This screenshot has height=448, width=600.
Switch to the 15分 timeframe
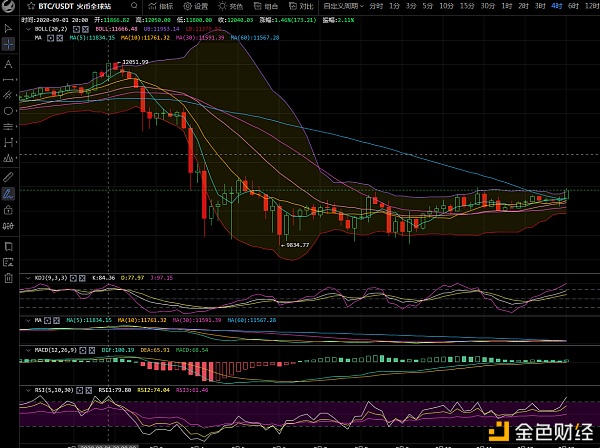(464, 6)
